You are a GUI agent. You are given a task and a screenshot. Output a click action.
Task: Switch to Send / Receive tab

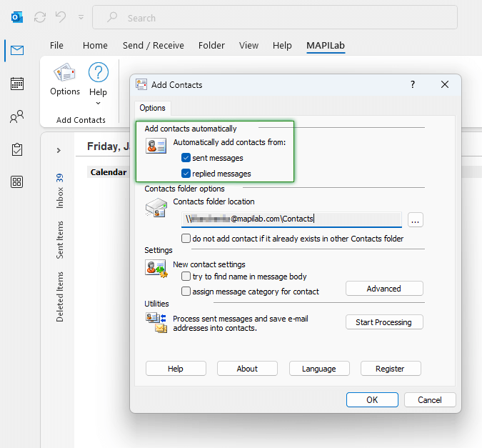click(x=153, y=46)
